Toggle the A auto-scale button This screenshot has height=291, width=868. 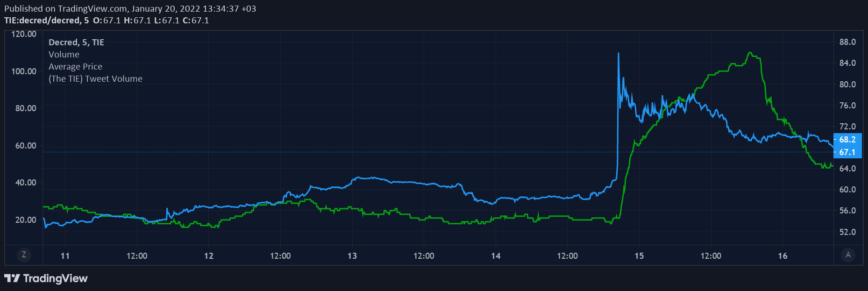pyautogui.click(x=848, y=255)
